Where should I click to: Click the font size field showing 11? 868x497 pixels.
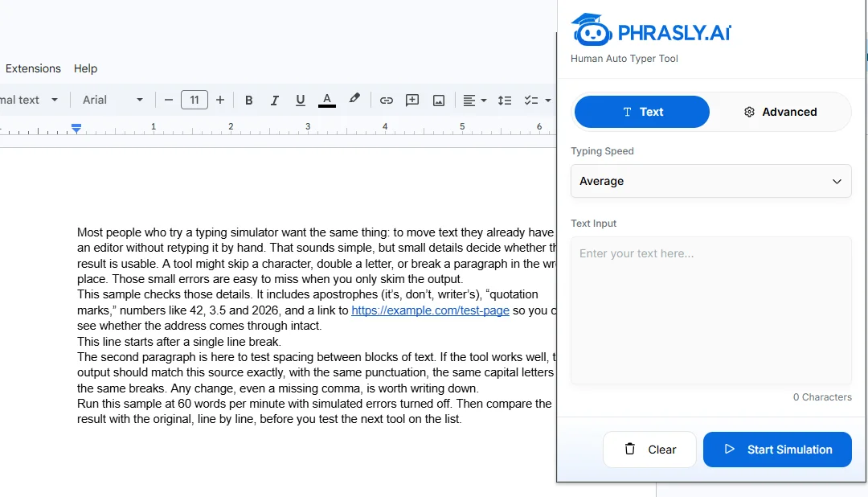tap(194, 100)
